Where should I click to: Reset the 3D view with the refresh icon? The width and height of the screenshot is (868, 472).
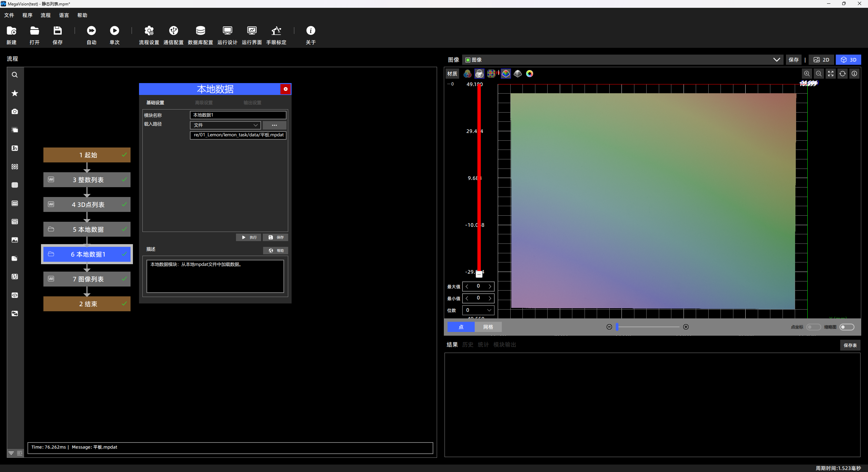click(843, 74)
